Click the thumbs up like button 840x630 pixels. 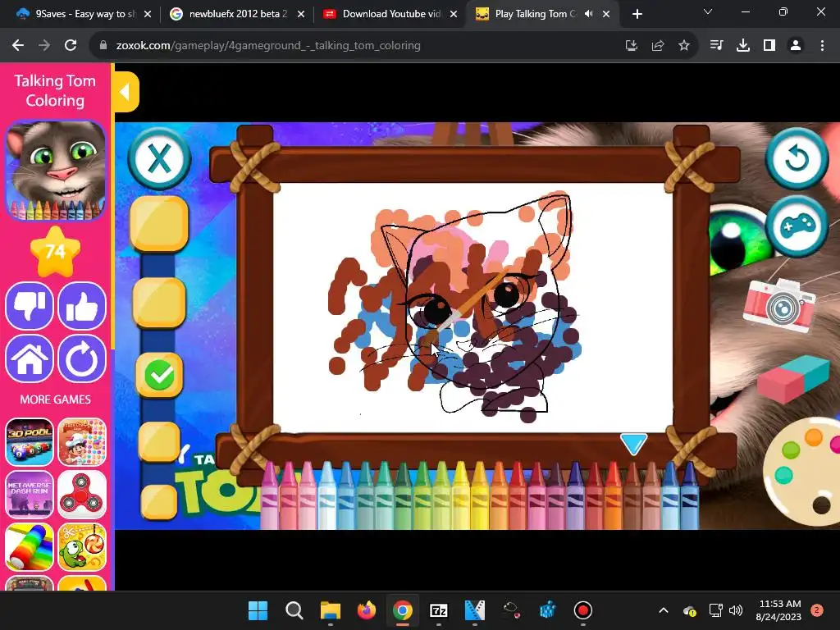coord(82,306)
